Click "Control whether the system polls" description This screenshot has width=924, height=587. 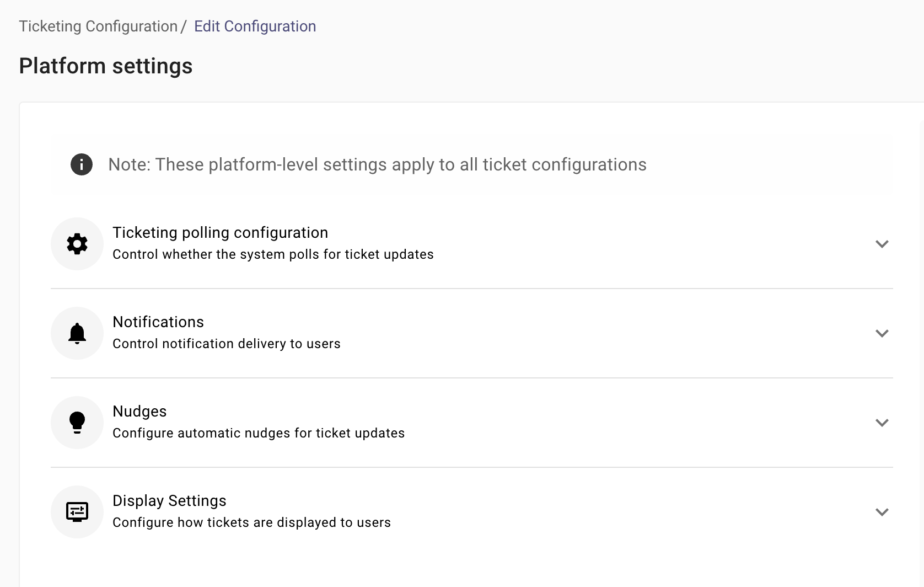(x=273, y=254)
